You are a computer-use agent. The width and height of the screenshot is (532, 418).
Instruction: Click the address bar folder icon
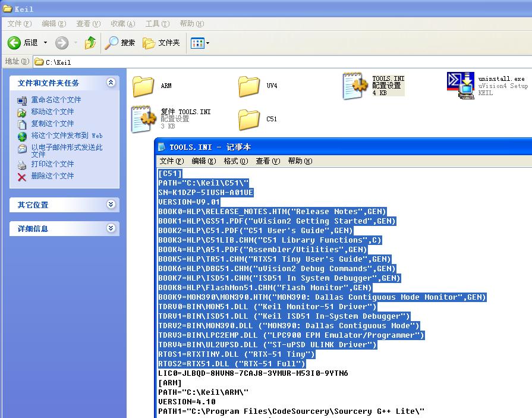39,61
